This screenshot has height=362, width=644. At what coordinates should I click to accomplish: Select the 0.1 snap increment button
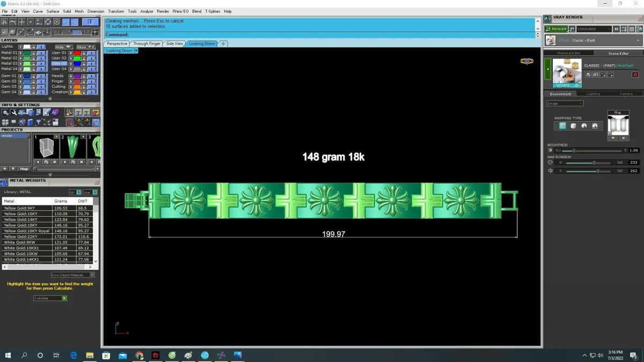57,32
